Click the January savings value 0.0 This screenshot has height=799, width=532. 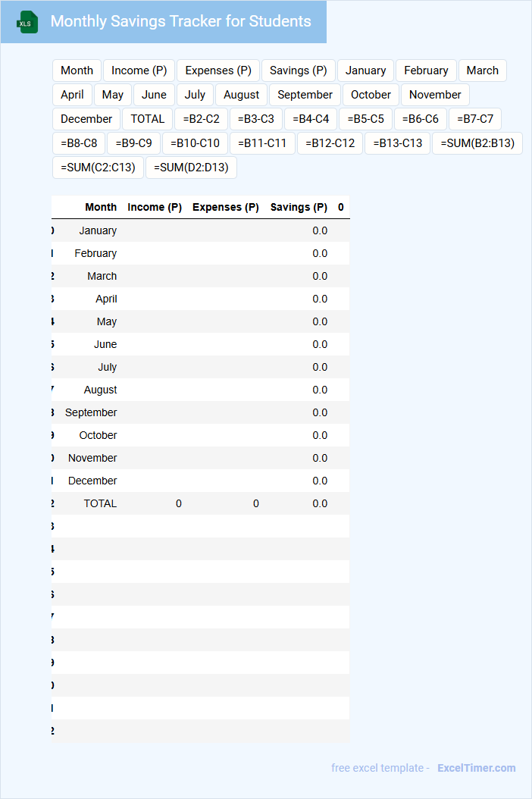point(320,230)
